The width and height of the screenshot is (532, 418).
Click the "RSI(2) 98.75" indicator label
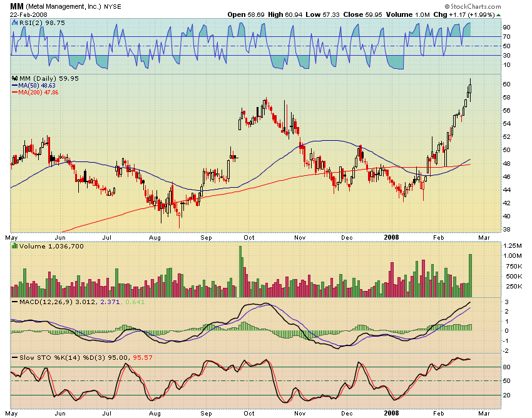pos(42,23)
